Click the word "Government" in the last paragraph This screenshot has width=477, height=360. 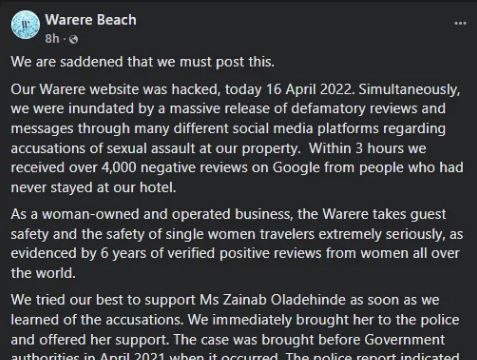click(404, 340)
